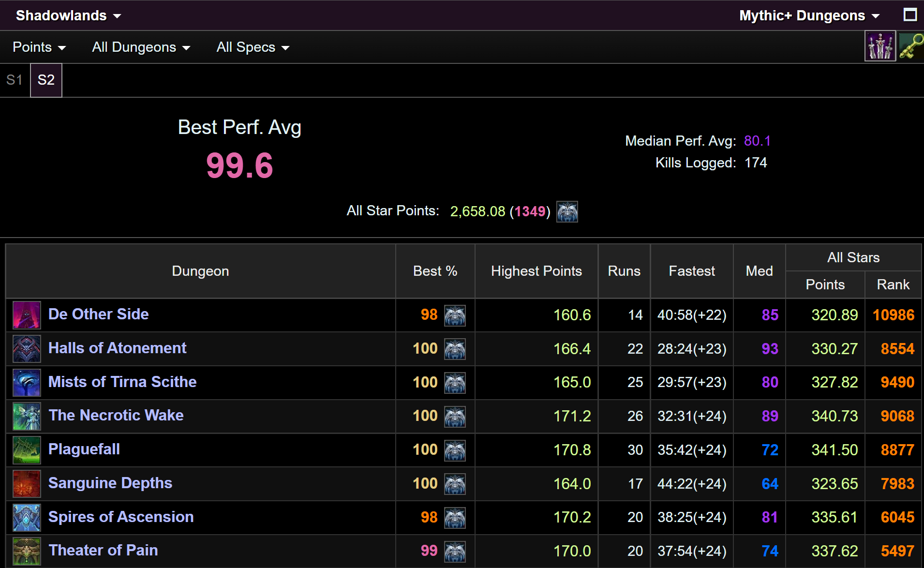924x568 pixels.
Task: Click spec icon in Plaguefall row
Action: pos(455,450)
